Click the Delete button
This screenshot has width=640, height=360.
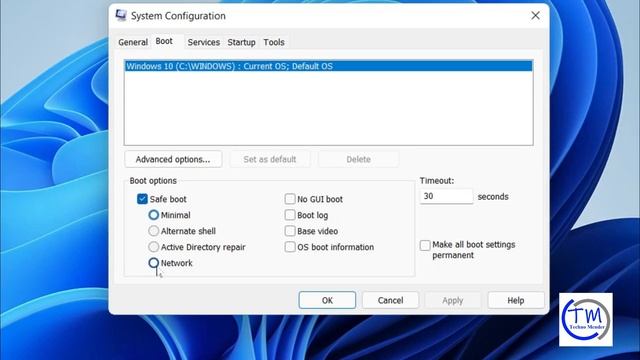pos(358,159)
